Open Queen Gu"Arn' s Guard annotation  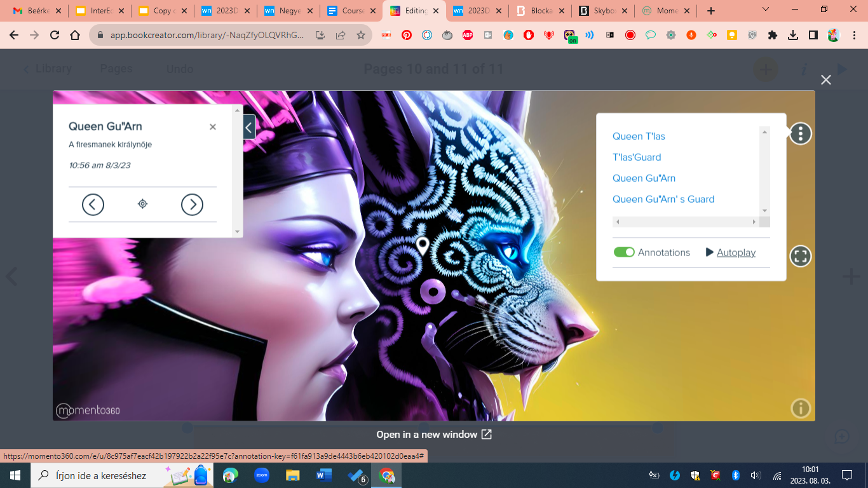(663, 199)
